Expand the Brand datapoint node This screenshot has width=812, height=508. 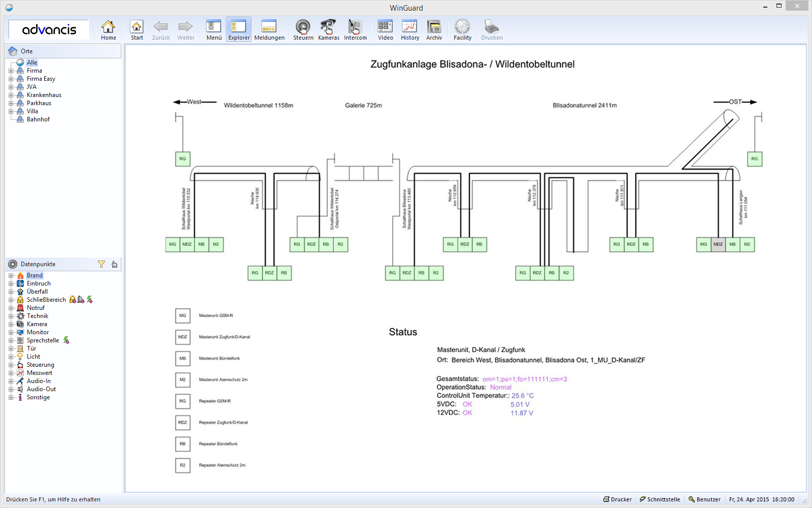click(x=11, y=275)
